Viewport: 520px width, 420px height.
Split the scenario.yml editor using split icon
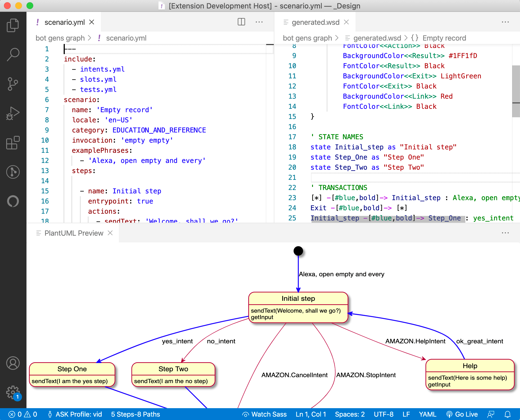click(x=241, y=22)
